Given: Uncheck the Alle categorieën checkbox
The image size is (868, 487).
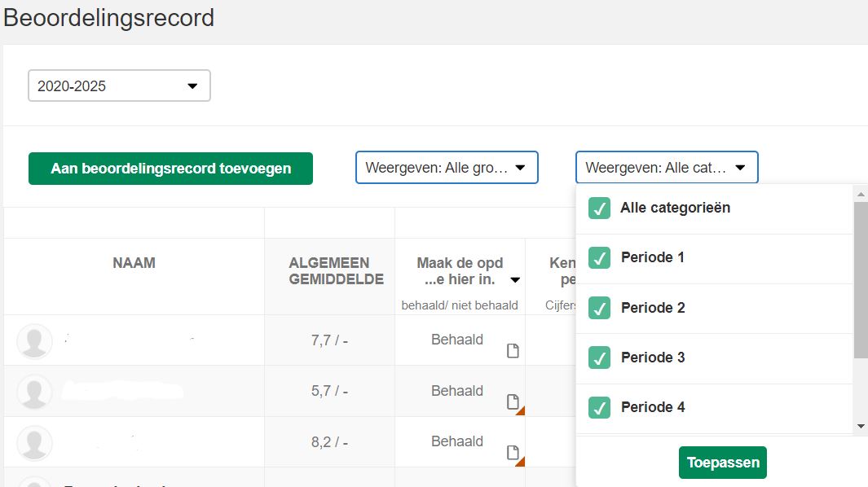Looking at the screenshot, I should click(599, 208).
